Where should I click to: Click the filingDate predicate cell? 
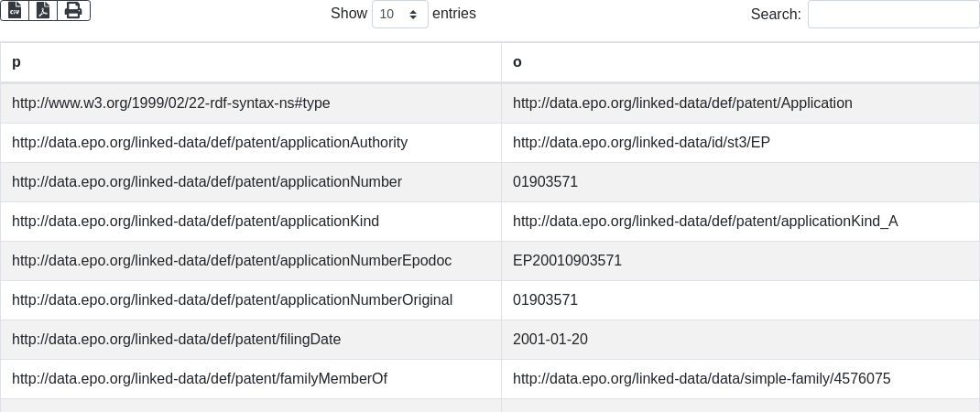pos(176,340)
